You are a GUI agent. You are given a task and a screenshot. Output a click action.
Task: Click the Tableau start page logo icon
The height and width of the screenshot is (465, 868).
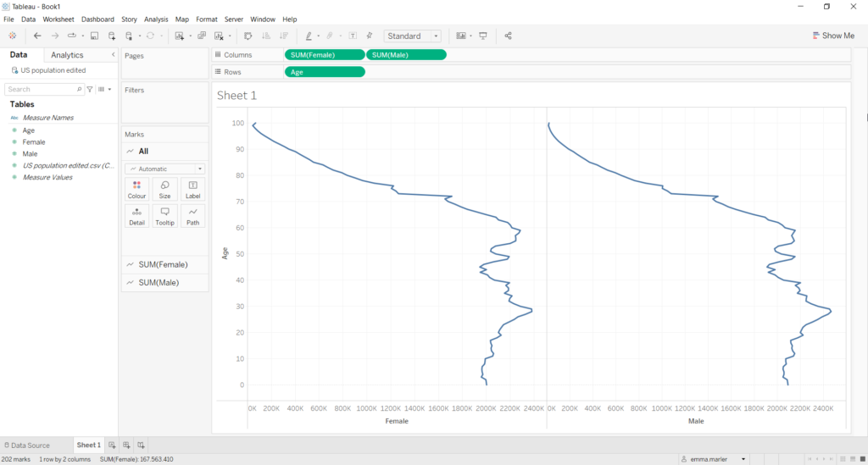click(x=12, y=36)
